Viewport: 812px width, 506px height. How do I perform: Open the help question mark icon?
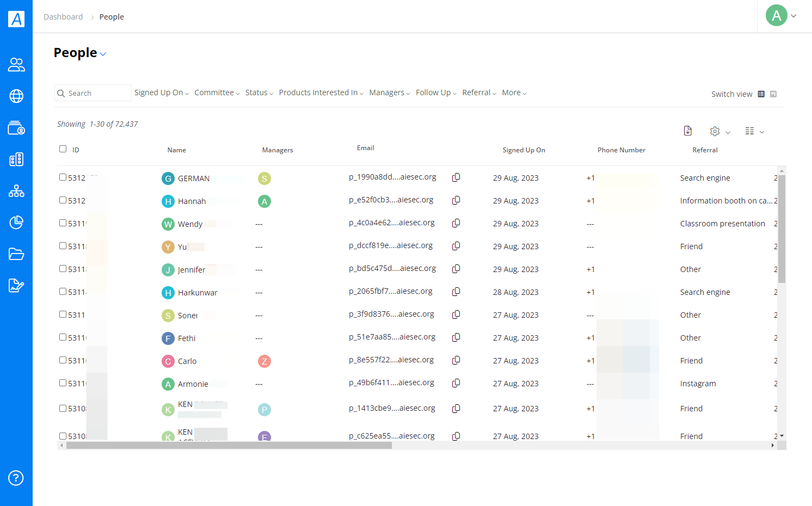[x=16, y=478]
